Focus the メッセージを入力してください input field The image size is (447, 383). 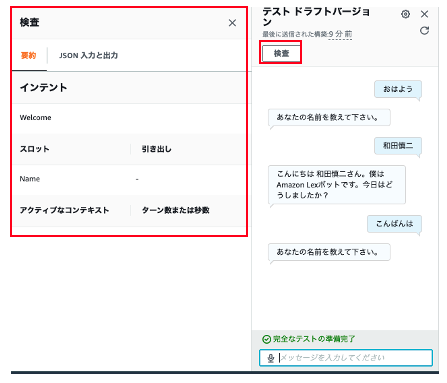(x=346, y=358)
